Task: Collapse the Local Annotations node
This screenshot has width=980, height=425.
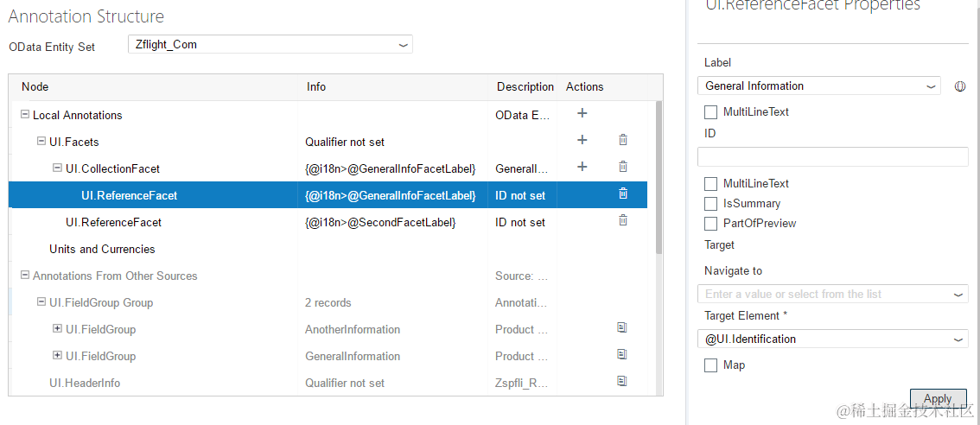Action: click(x=25, y=114)
